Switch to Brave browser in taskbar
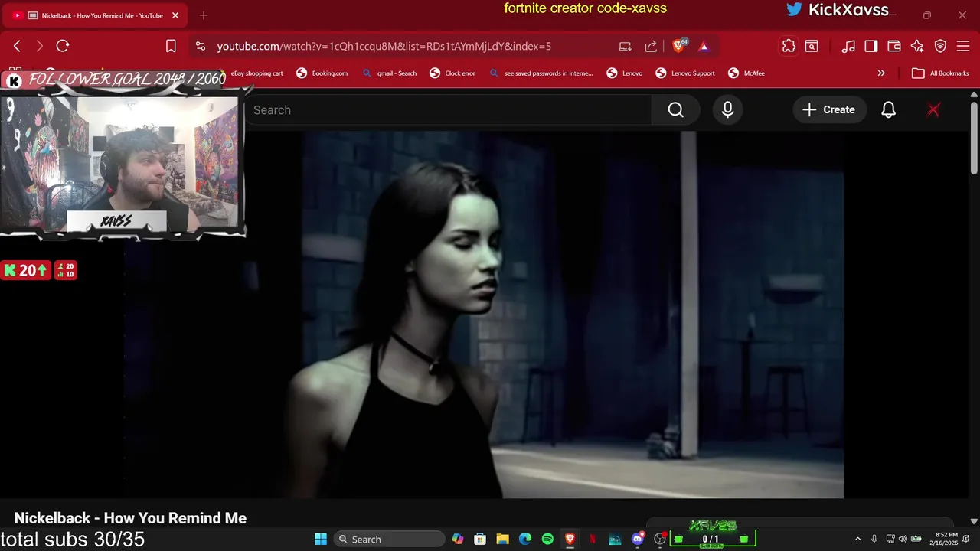Screen dimensions: 980x551 [x=570, y=539]
